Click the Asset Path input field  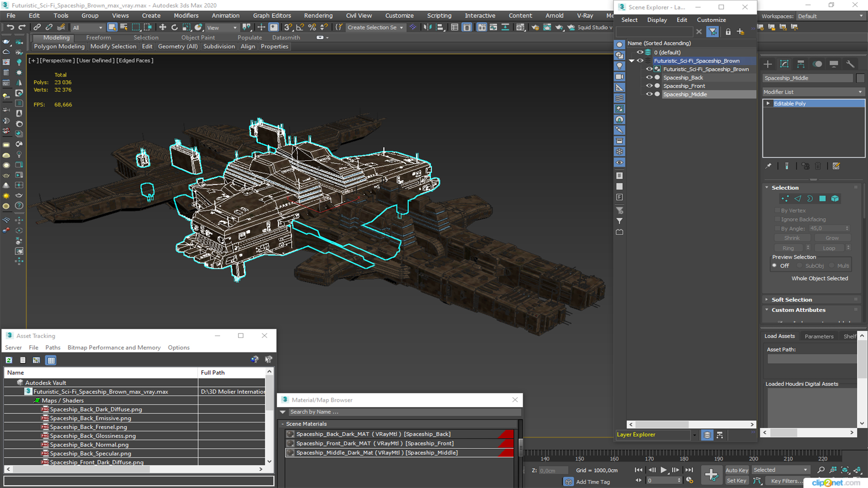coord(812,359)
